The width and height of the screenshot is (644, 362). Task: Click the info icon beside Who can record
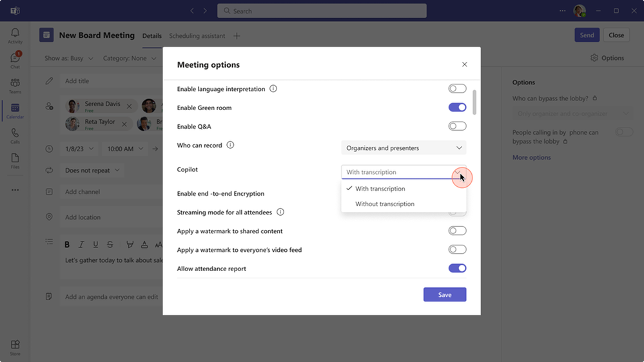coord(230,146)
